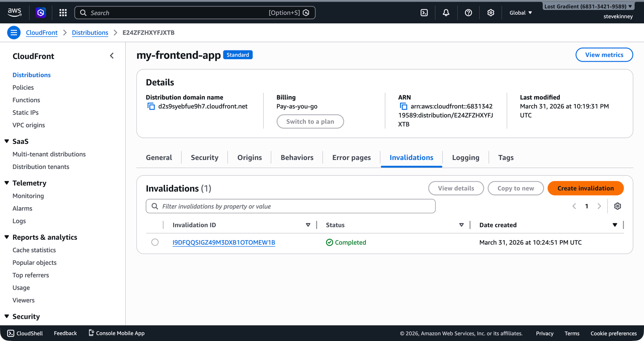Open Static IPs in the sidebar
644x341 pixels.
(25, 112)
